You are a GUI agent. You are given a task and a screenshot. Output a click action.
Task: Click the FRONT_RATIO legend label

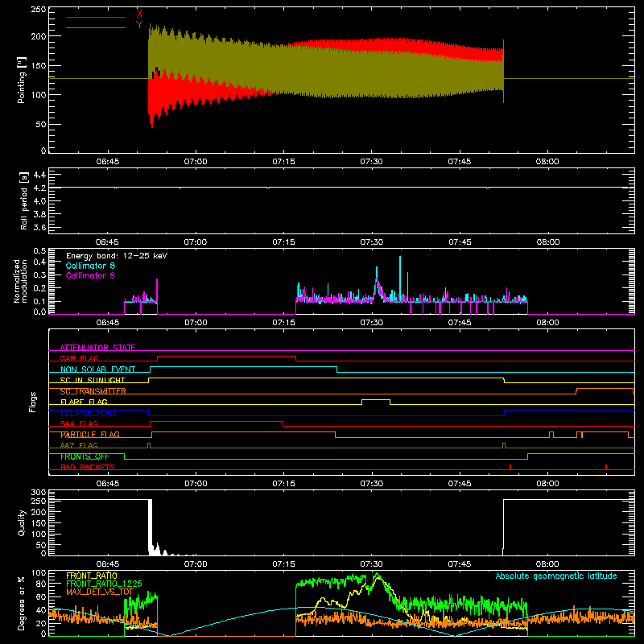(x=92, y=576)
